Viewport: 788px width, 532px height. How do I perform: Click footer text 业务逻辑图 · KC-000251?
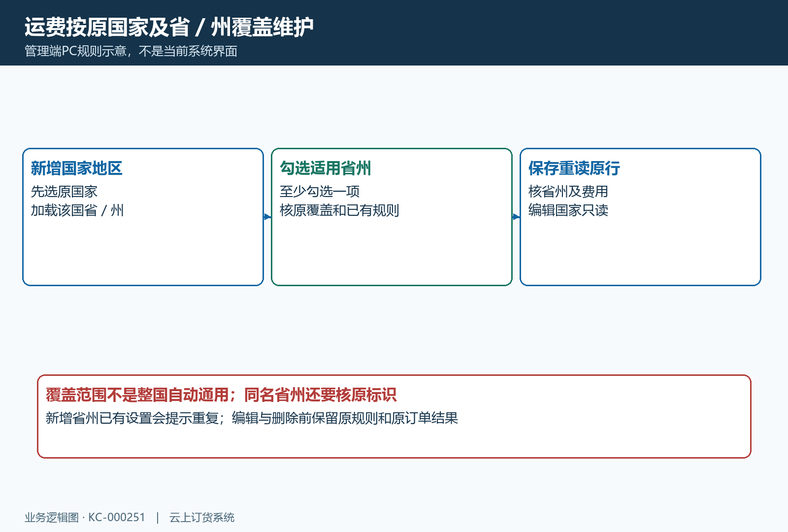pyautogui.click(x=85, y=517)
